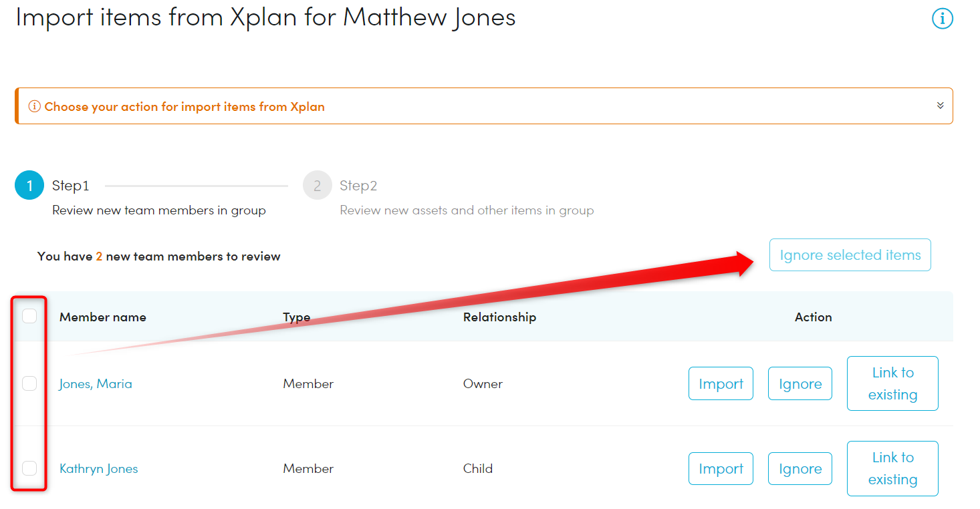
Task: Open the Jones, Maria member link
Action: pos(96,384)
